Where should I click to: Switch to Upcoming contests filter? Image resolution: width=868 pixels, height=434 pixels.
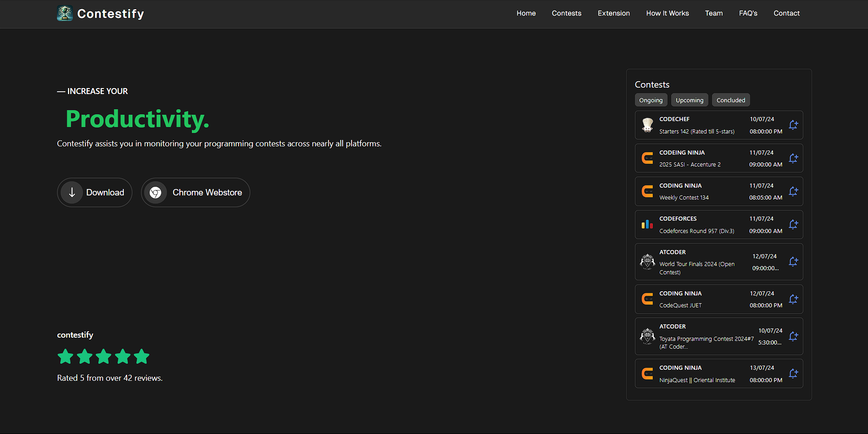(x=690, y=100)
